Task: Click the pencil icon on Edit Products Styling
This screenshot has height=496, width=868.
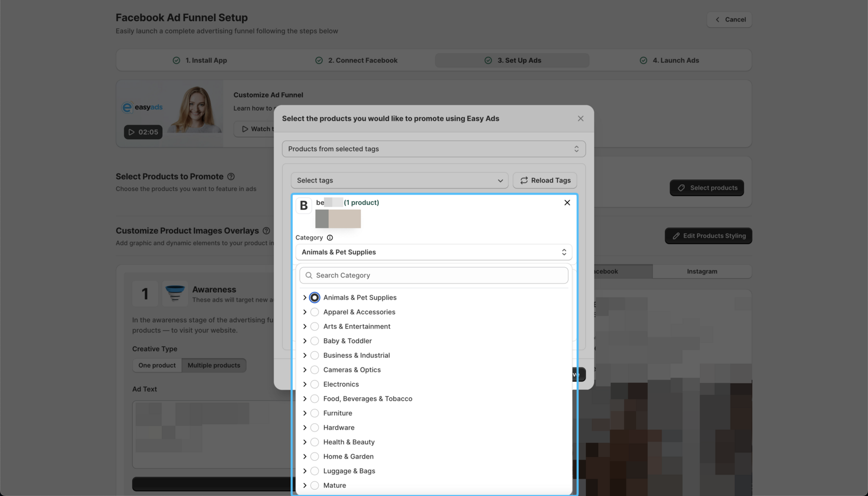Action: coord(676,235)
